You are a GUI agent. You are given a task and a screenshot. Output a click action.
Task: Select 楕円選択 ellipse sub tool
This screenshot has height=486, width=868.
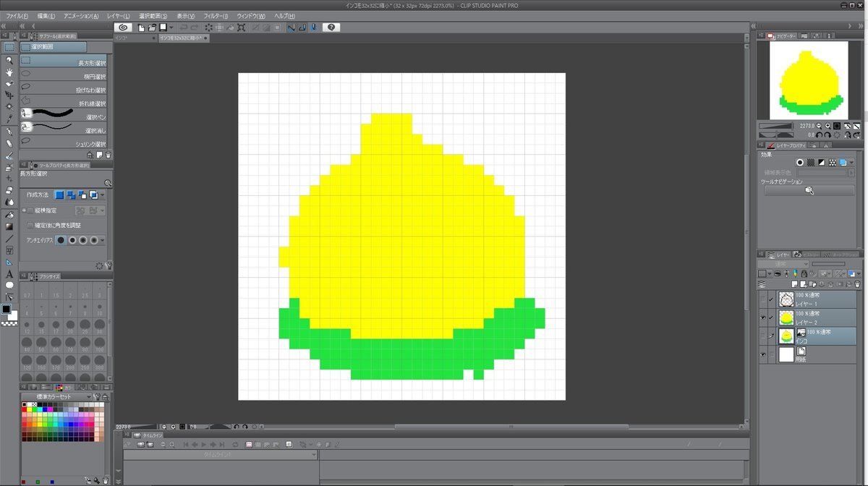coord(64,76)
